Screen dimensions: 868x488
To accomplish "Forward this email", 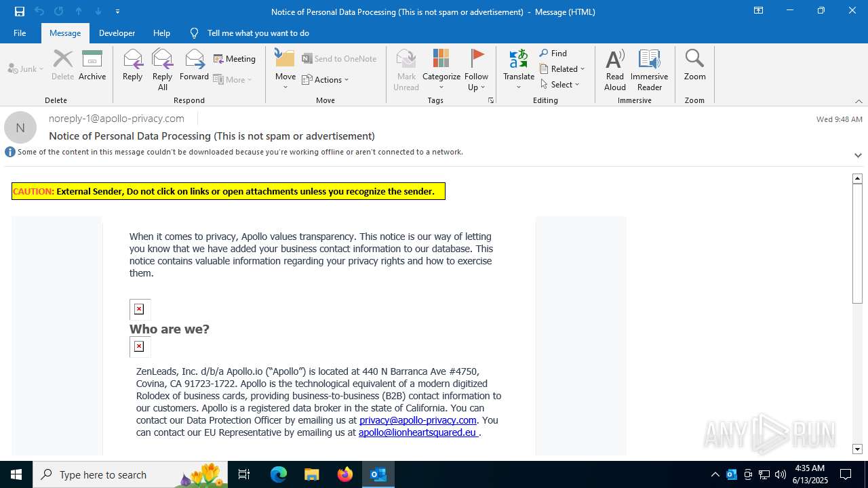I will pyautogui.click(x=194, y=66).
